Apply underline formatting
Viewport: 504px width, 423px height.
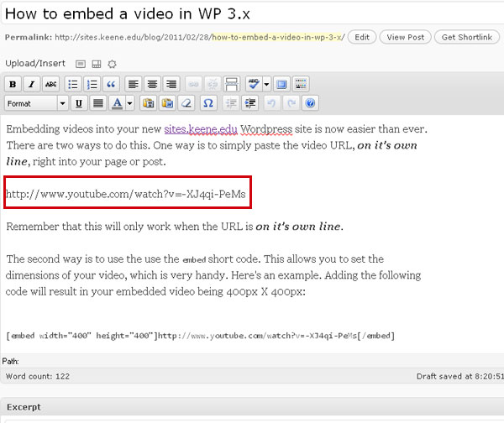click(x=79, y=103)
